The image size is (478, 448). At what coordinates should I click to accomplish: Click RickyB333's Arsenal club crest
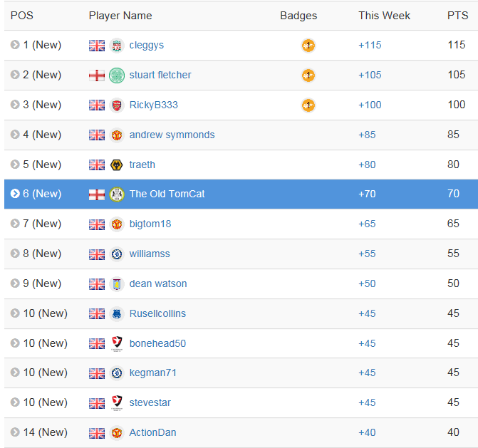(x=116, y=105)
